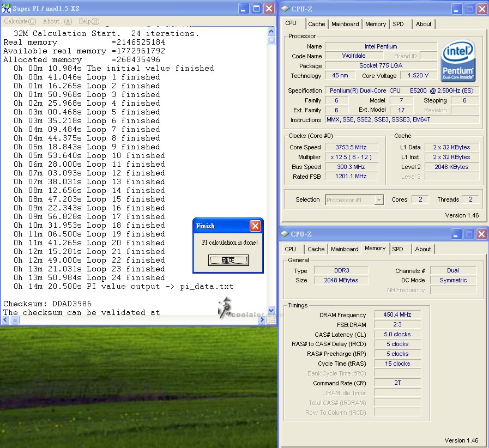Viewport: 489px width, 448px height.
Task: Minimize the upper CPU-Z window
Action: click(x=456, y=9)
